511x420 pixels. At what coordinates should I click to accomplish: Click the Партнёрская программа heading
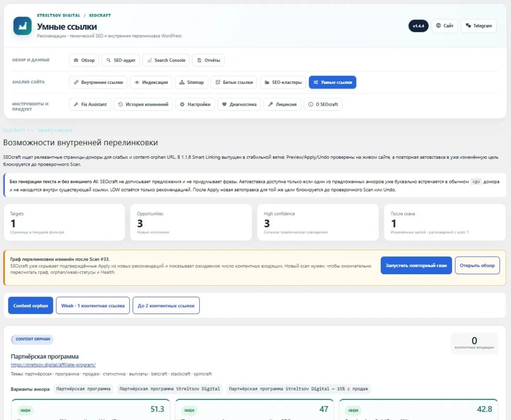[44, 357]
